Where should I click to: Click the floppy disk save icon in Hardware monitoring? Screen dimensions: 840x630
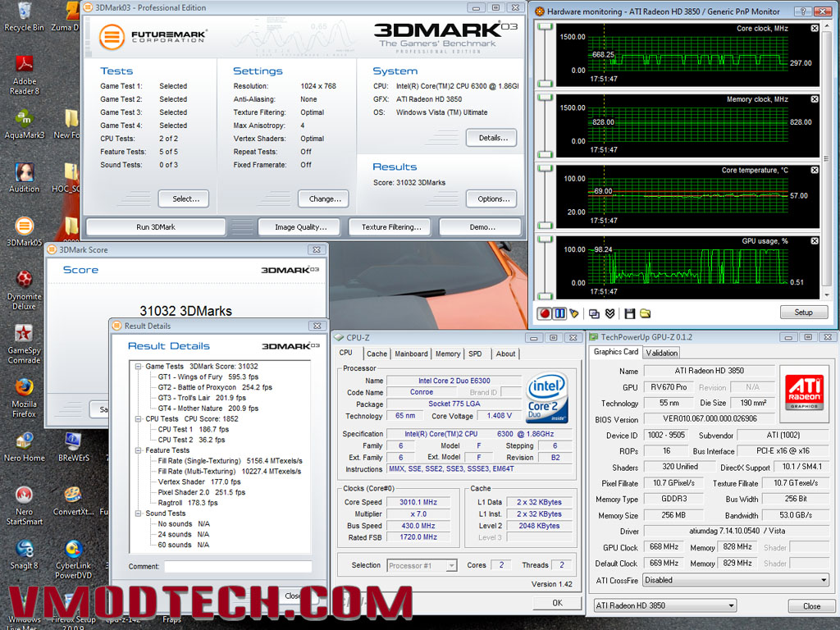tap(630, 313)
